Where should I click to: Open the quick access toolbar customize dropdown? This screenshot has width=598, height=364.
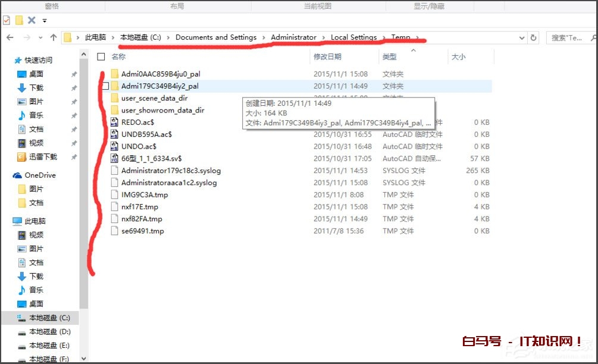tap(44, 20)
